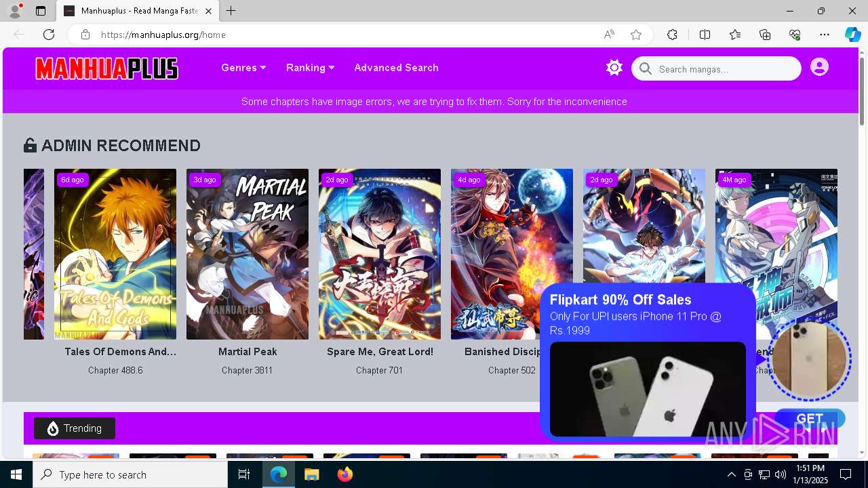Screen dimensions: 868x488
Task: Click the magnifier icon in manga search
Action: coord(646,68)
